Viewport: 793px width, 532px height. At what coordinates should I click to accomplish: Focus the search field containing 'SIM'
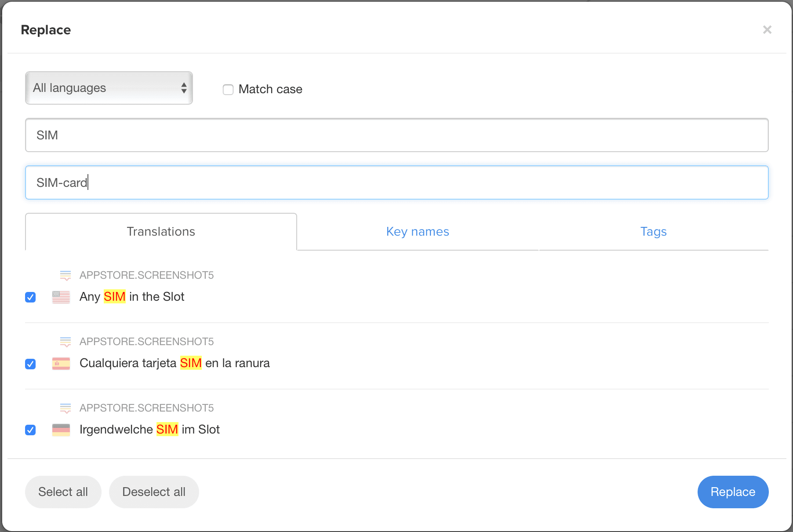pyautogui.click(x=396, y=135)
